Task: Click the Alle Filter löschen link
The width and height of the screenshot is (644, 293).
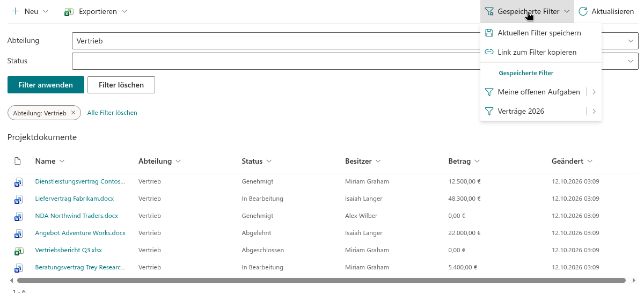Action: (112, 113)
